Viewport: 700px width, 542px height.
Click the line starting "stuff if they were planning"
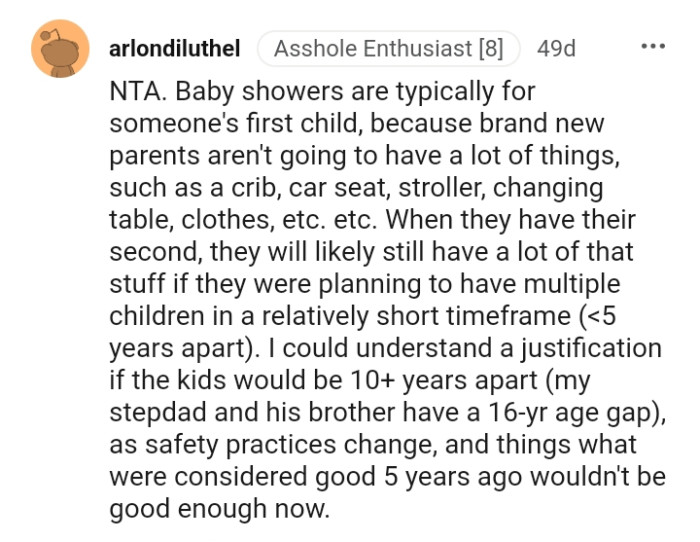tap(360, 284)
